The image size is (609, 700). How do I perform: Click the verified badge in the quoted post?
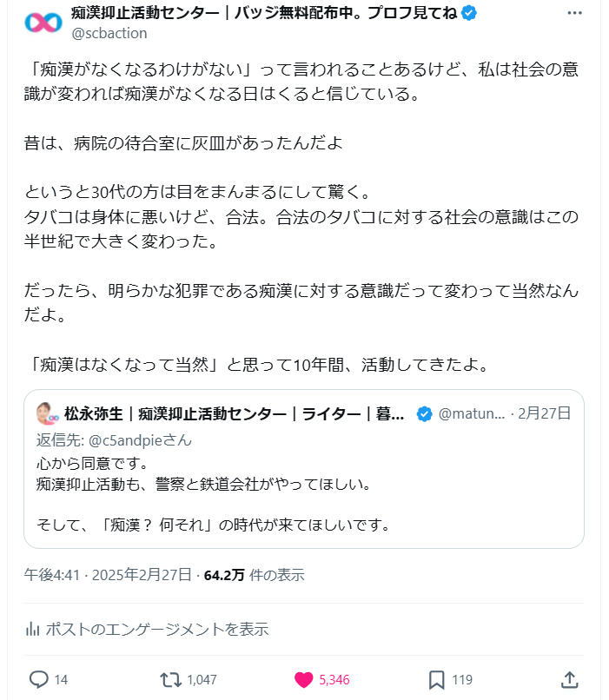click(424, 413)
